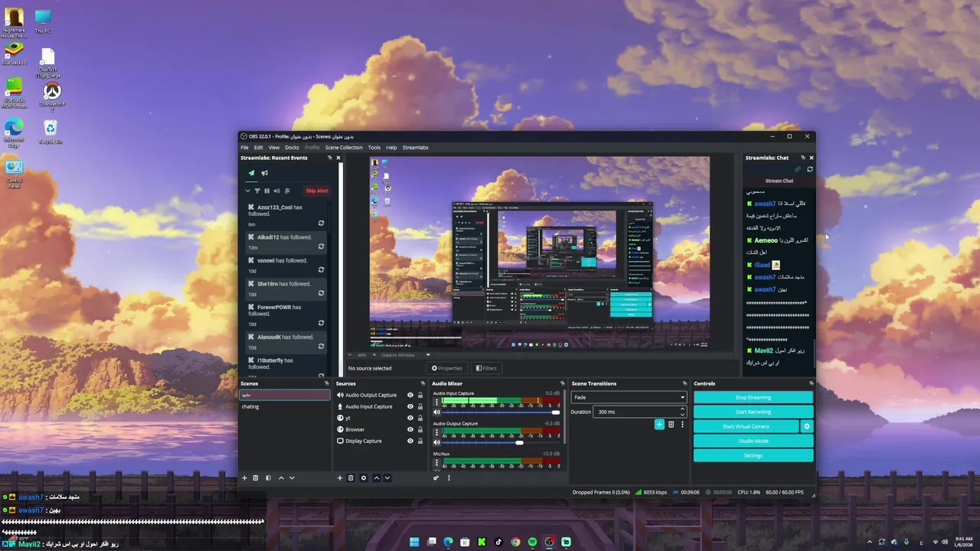
Task: Click Skip Alert button
Action: [317, 191]
